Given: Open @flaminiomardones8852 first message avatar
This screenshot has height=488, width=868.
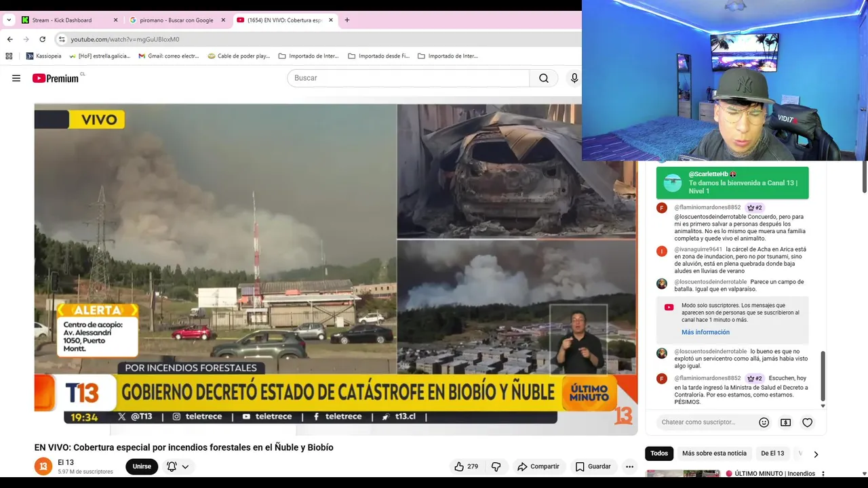Looking at the screenshot, I should [x=662, y=208].
